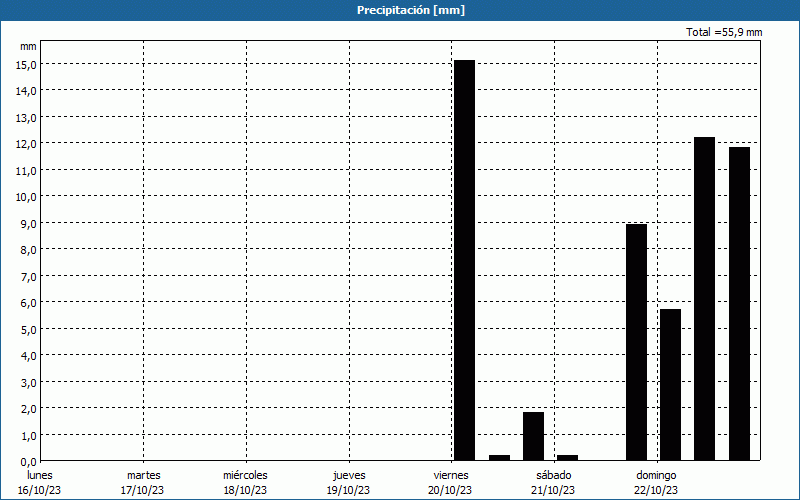Screen dimensions: 800x500
Task: Click the 11,0 y-axis label
Action: point(26,171)
